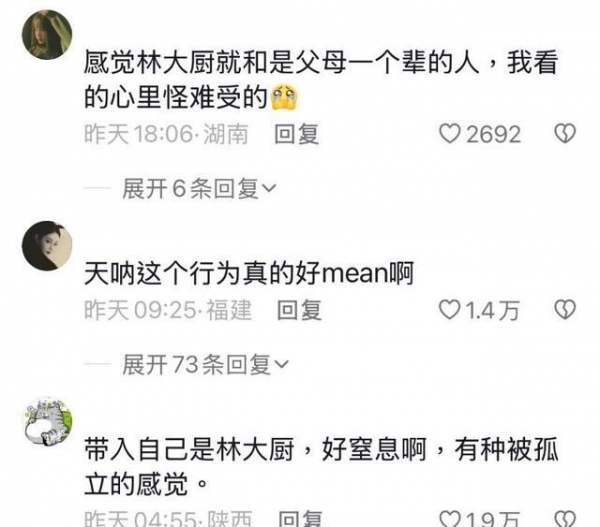
Task: Reply to the Fujian 'mean' comment
Action: 299,310
